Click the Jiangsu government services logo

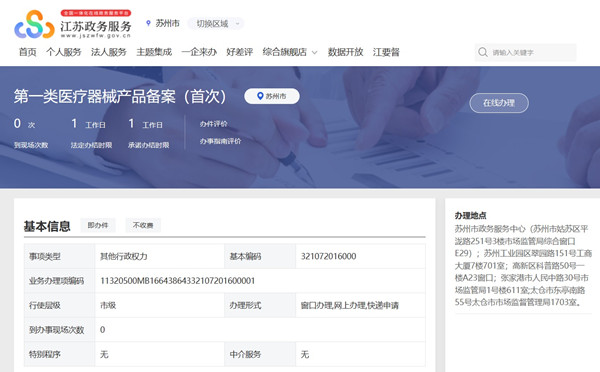click(73, 24)
